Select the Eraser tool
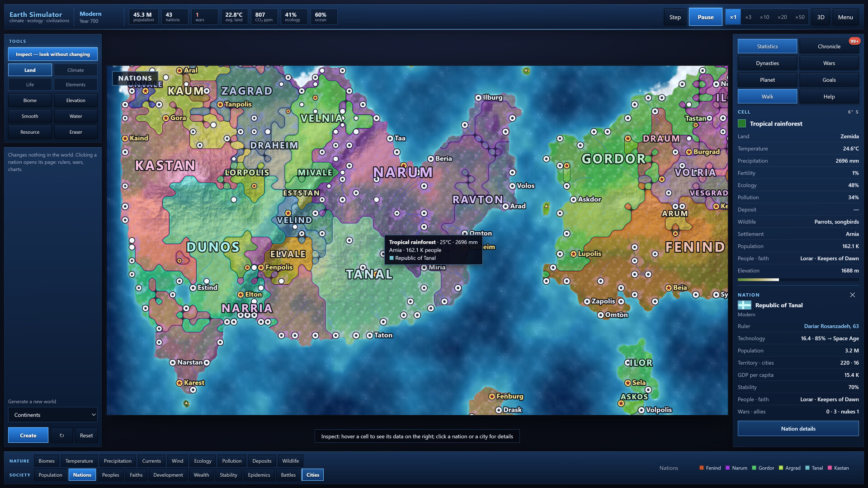This screenshot has width=868, height=488. [x=75, y=132]
